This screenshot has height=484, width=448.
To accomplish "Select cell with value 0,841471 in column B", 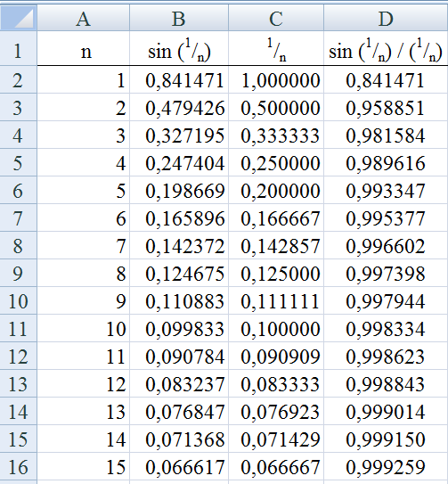I will (x=179, y=79).
